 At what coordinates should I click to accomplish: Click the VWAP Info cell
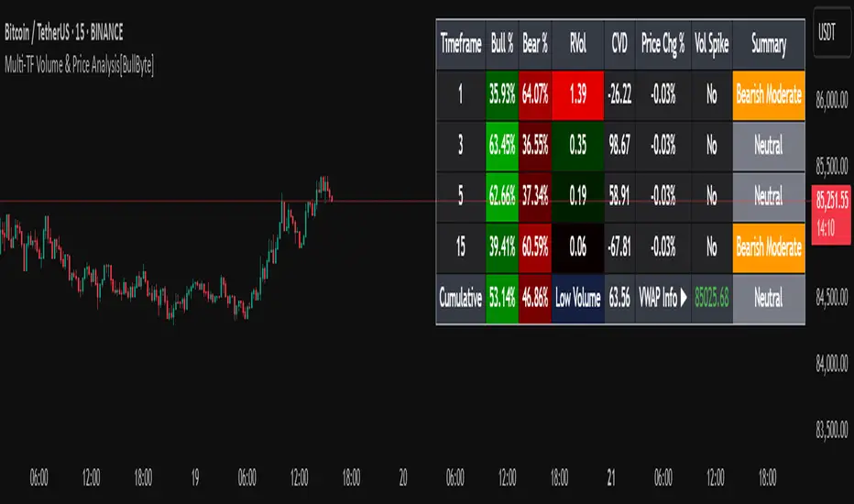point(662,298)
